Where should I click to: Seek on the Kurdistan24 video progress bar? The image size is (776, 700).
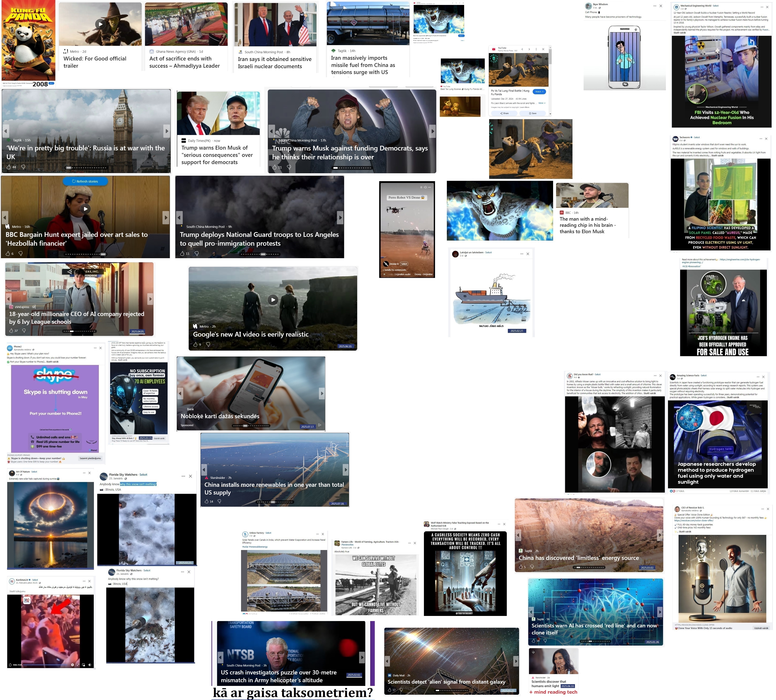(x=45, y=665)
